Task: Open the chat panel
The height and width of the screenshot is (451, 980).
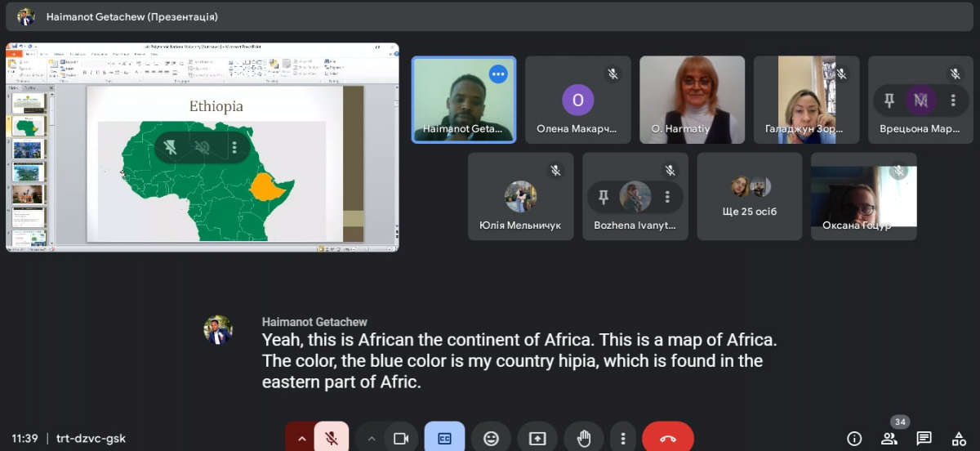Action: 924,439
